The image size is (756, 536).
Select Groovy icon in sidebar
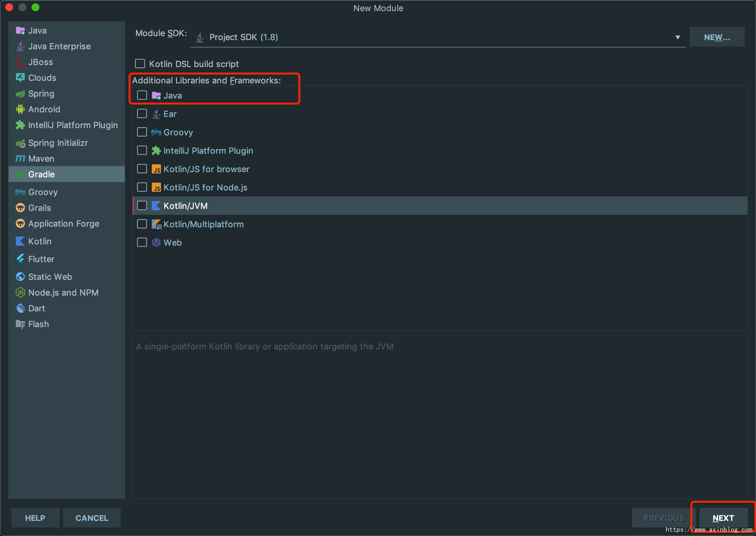click(20, 192)
